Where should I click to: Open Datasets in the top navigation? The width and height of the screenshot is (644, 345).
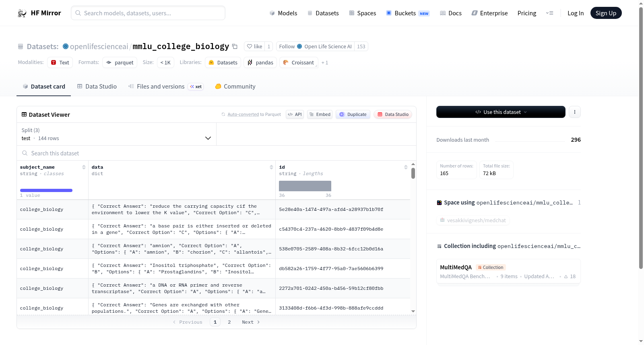tap(323, 13)
